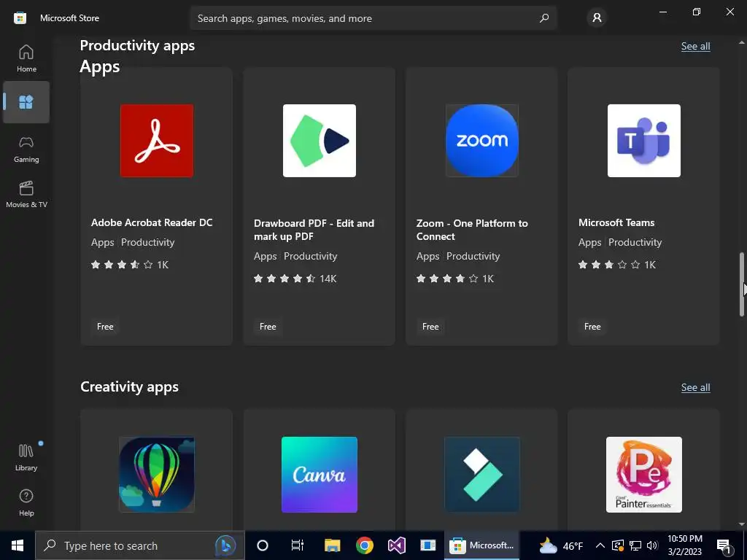The width and height of the screenshot is (747, 560).
Task: Open Task View on the taskbar
Action: (x=298, y=545)
